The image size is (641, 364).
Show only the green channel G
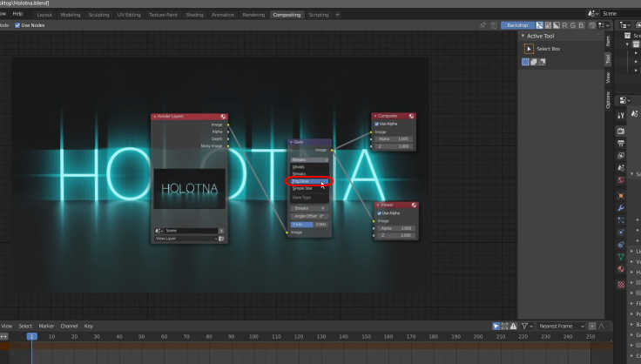[573, 25]
